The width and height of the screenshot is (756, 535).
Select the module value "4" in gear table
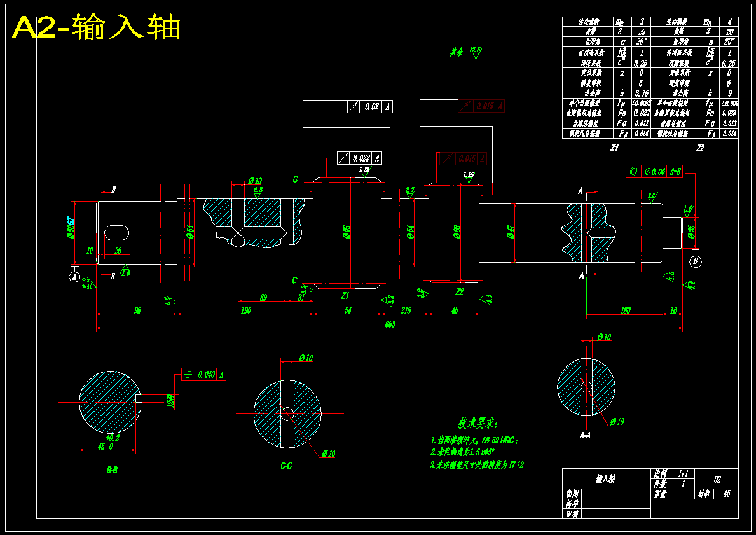click(x=729, y=22)
